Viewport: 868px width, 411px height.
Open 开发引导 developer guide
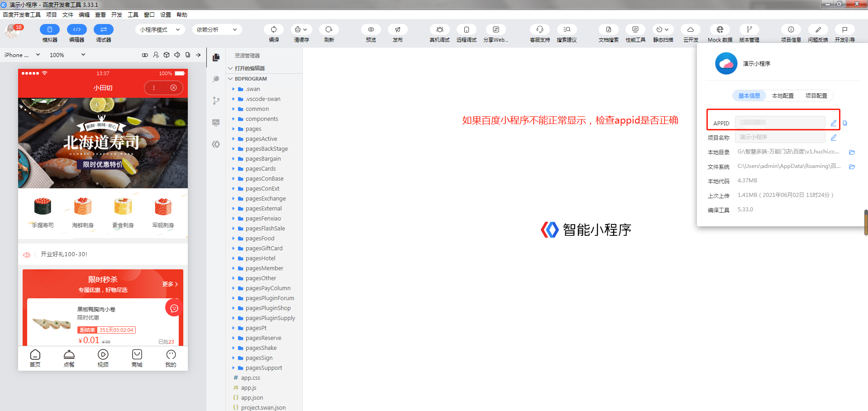(845, 29)
